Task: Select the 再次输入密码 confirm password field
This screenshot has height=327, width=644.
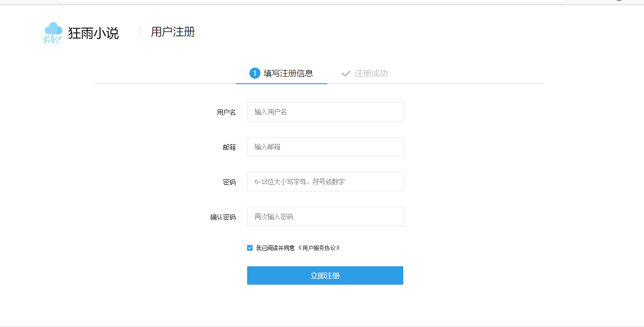Action: pyautogui.click(x=325, y=216)
